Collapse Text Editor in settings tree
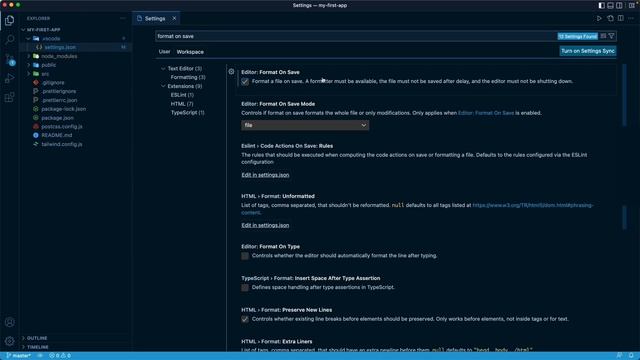The width and height of the screenshot is (640, 360). tap(163, 69)
